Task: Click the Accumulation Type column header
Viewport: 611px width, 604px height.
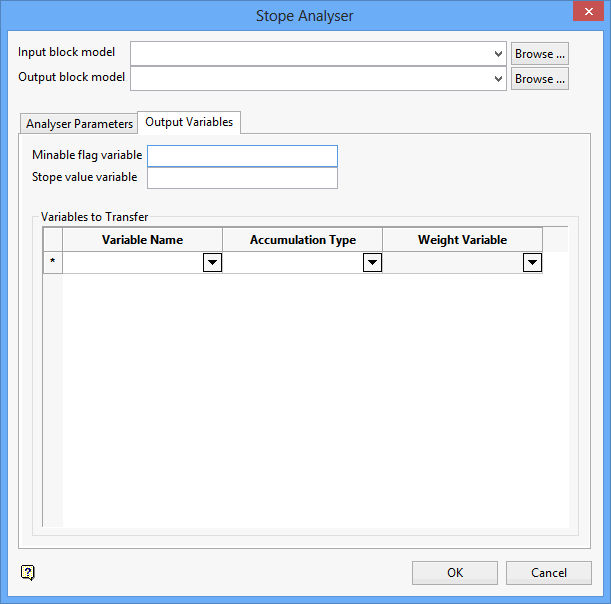Action: (x=302, y=240)
